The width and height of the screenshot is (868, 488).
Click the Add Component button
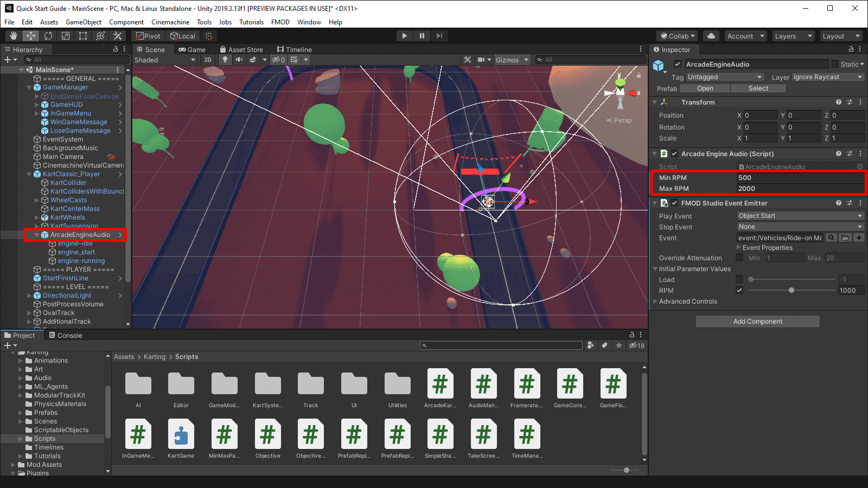click(x=757, y=322)
